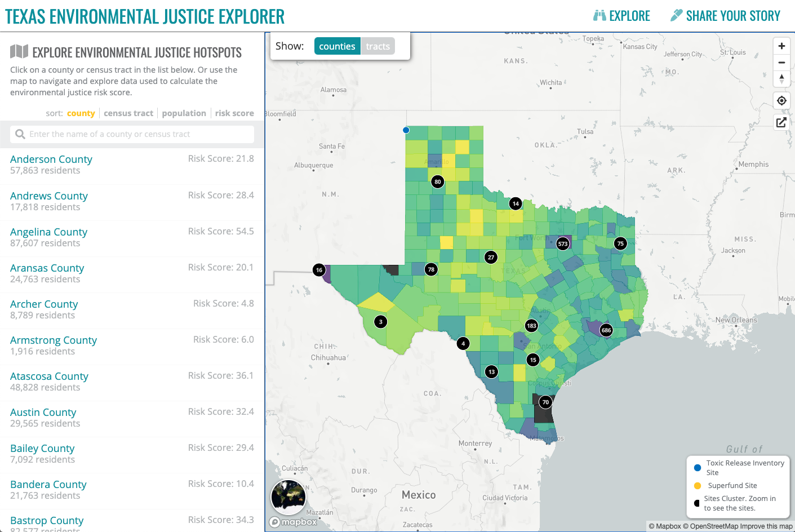Viewport: 795px width, 532px height.
Task: Show counties on the map
Action: 337,46
